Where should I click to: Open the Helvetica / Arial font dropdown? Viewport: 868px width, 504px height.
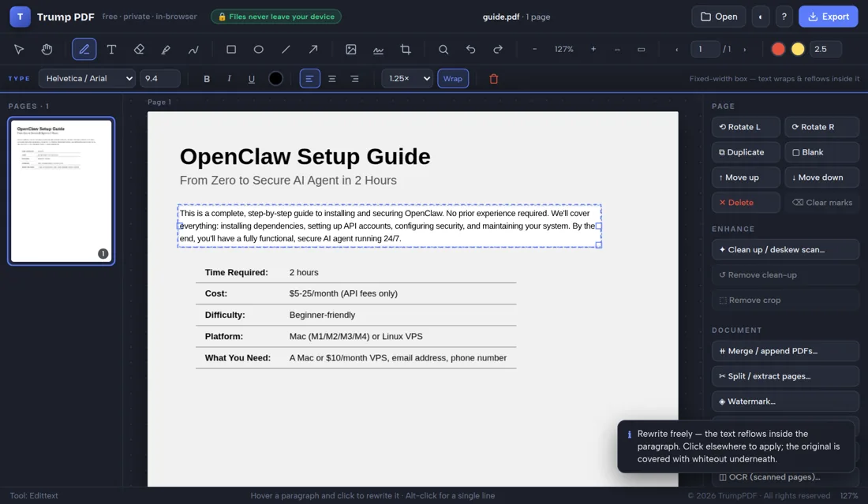click(87, 79)
